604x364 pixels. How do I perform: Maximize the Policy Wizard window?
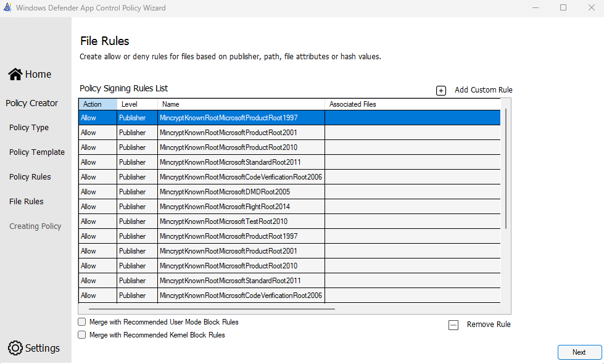(x=563, y=7)
